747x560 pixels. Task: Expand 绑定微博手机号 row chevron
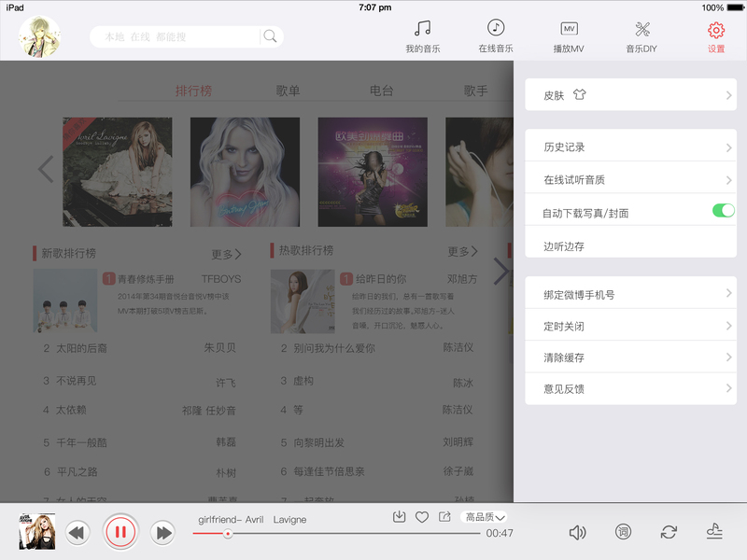(728, 293)
